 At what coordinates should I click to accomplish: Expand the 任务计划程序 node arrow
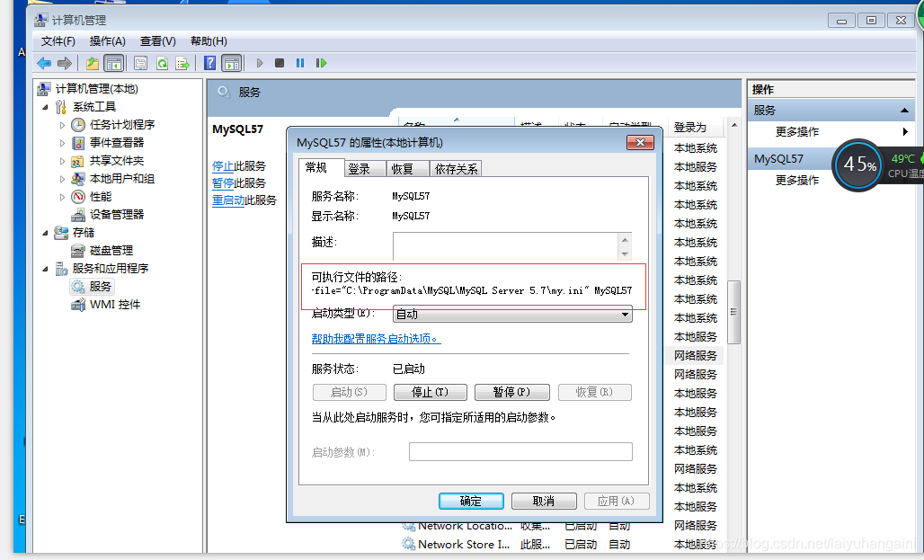(62, 125)
